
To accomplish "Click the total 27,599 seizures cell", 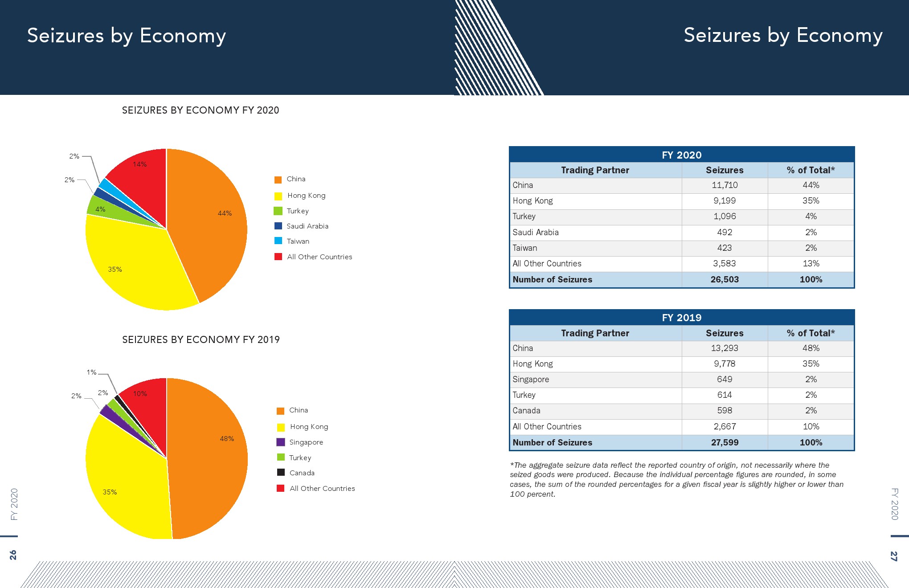I will tap(725, 443).
